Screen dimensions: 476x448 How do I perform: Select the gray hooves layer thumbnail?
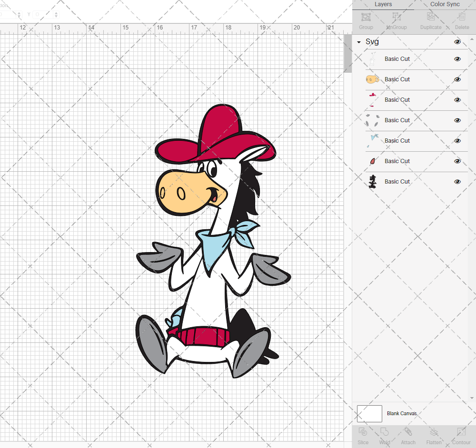tap(373, 120)
